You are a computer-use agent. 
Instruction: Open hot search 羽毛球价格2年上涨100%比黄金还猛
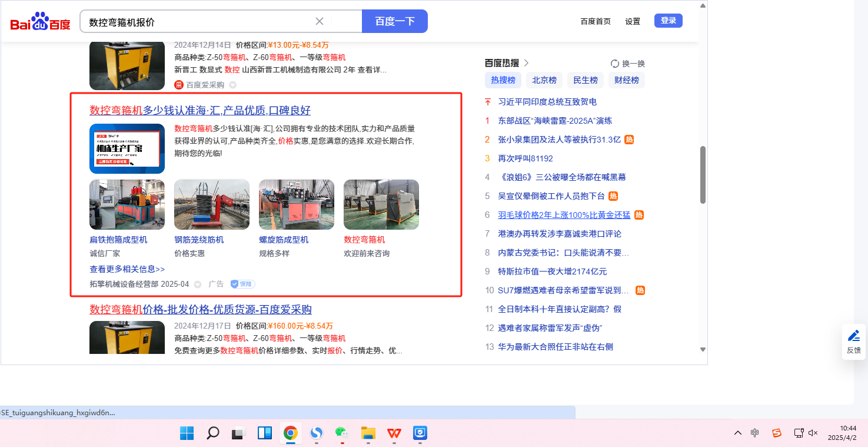(564, 215)
